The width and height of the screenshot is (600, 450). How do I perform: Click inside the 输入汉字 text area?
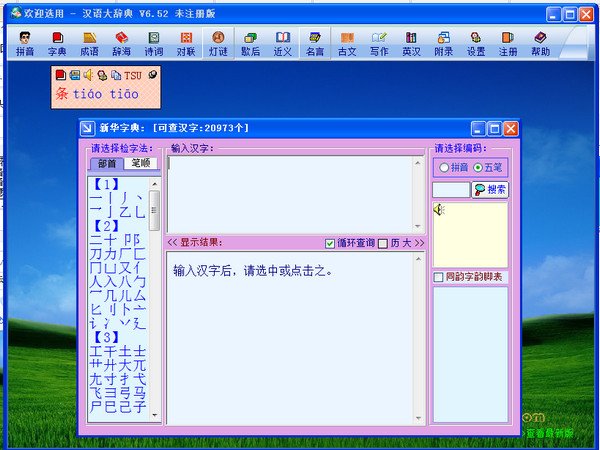[x=291, y=194]
